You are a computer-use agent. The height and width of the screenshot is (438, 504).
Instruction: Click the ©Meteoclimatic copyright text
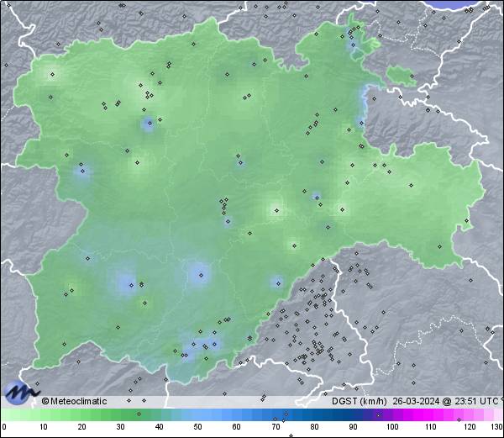[74, 401]
